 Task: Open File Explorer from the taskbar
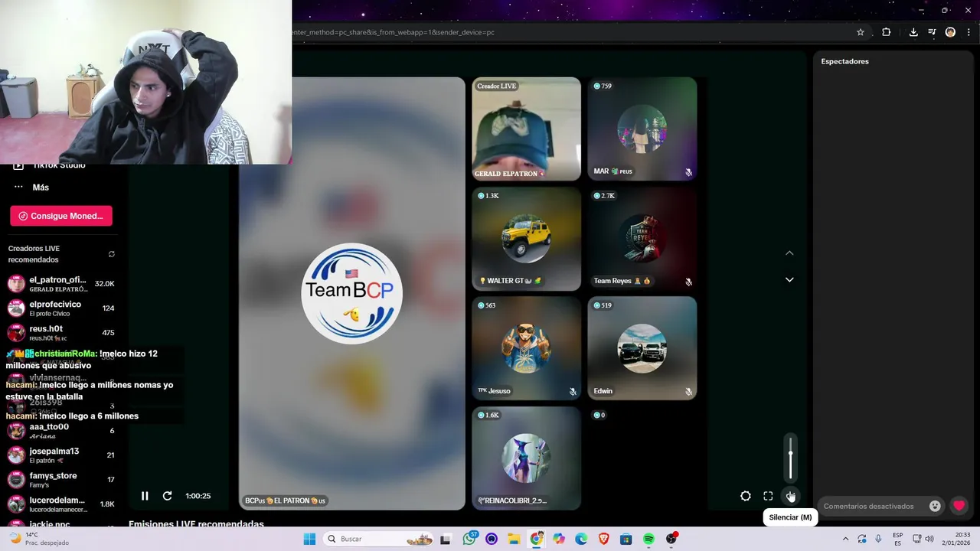pos(514,539)
